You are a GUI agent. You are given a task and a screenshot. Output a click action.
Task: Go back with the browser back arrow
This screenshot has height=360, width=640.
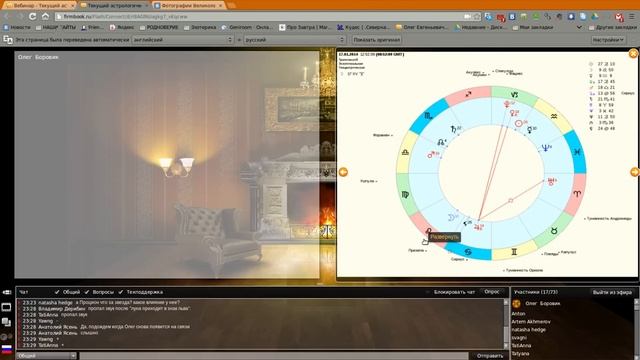7,16
